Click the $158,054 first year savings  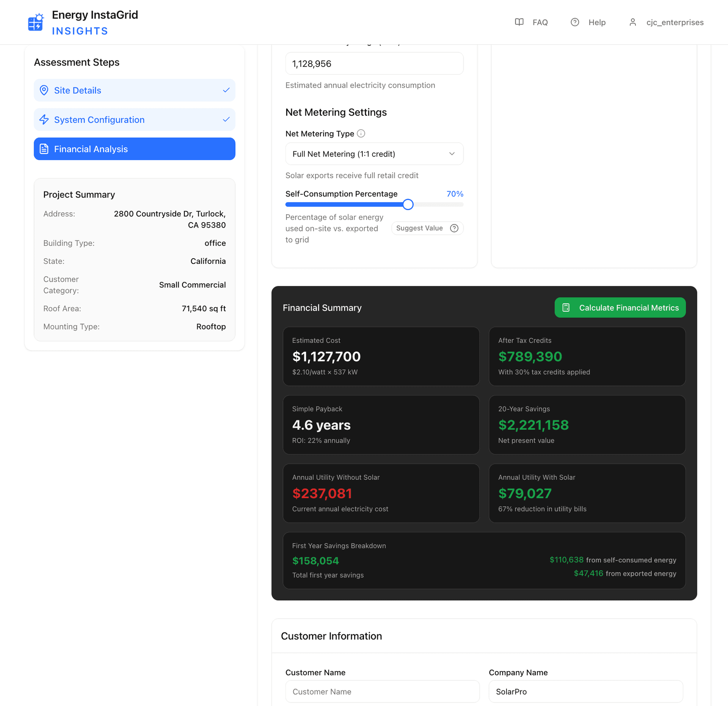point(315,560)
